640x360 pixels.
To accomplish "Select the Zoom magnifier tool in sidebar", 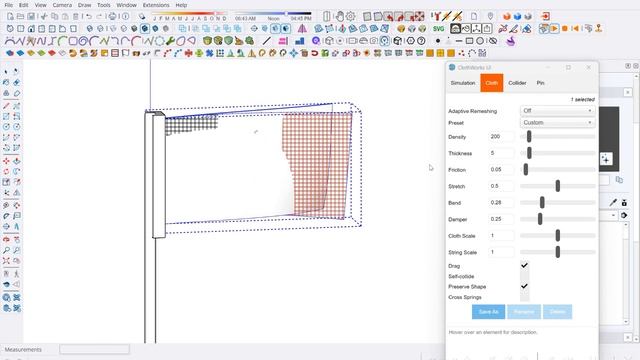I will tap(6, 250).
